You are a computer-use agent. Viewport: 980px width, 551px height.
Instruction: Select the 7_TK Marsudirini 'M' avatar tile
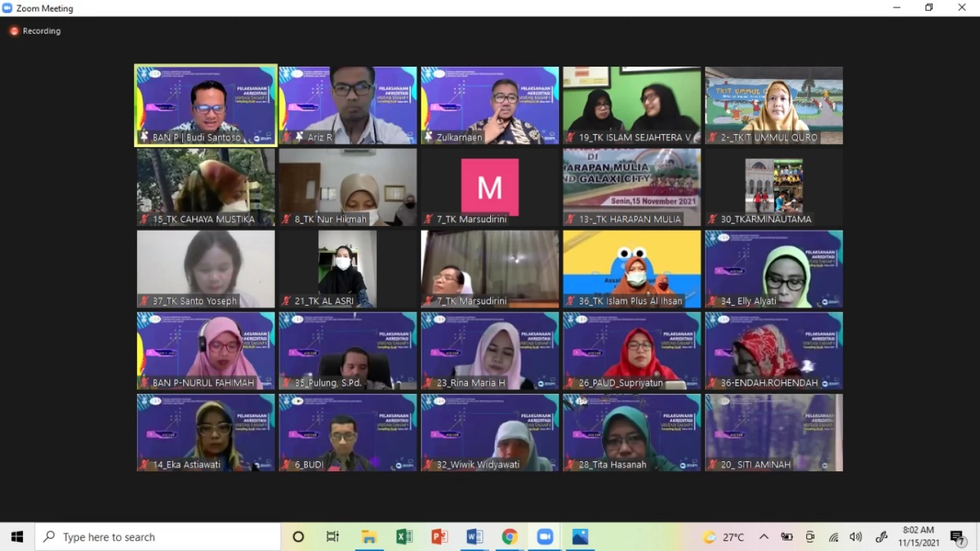(x=490, y=187)
